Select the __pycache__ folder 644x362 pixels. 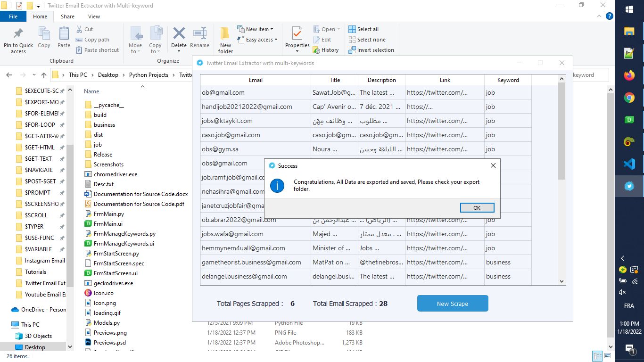point(108,105)
